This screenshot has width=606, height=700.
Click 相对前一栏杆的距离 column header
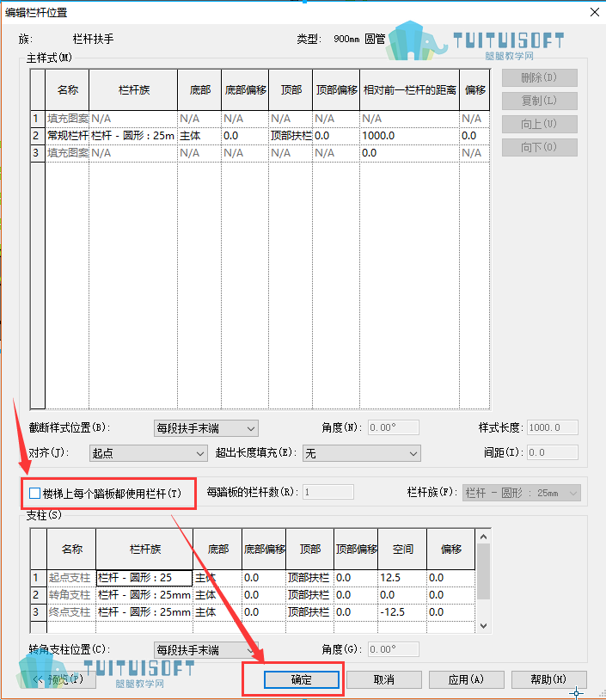(410, 90)
